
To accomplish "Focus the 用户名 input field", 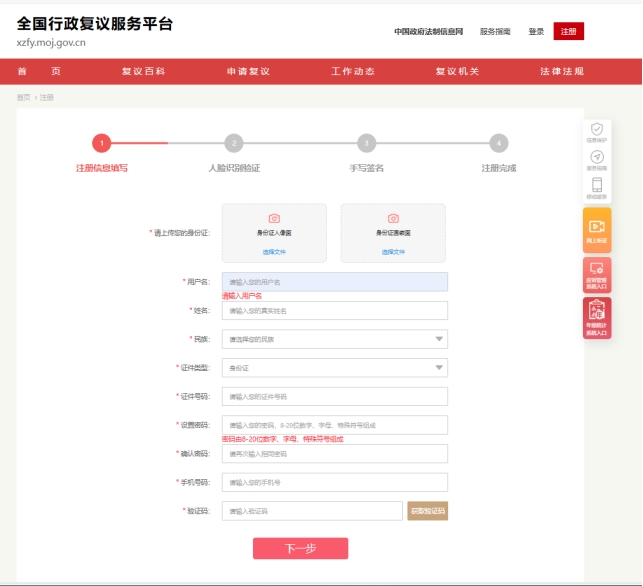I will point(334,282).
